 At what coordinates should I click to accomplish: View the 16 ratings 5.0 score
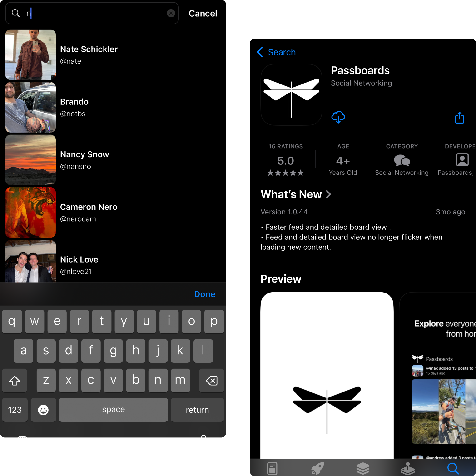click(x=286, y=160)
